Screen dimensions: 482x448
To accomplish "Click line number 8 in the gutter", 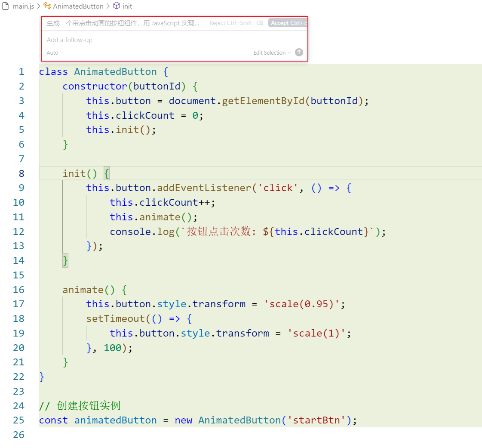I will click(x=21, y=173).
